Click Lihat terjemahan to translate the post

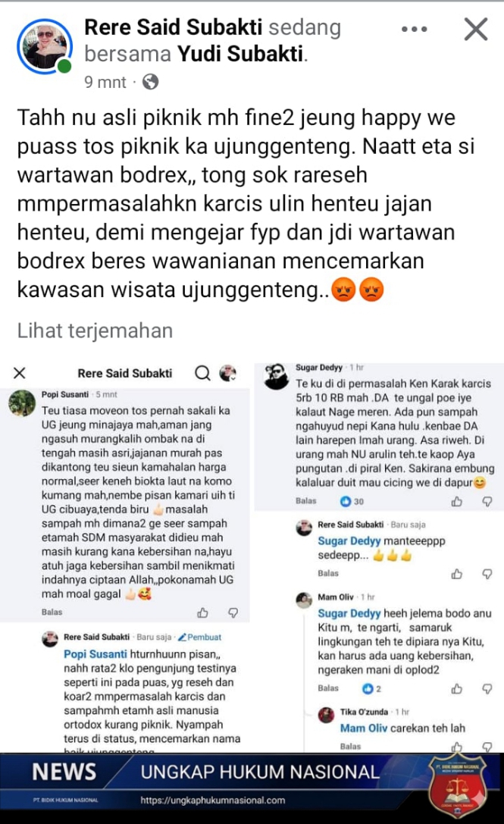[x=95, y=331]
